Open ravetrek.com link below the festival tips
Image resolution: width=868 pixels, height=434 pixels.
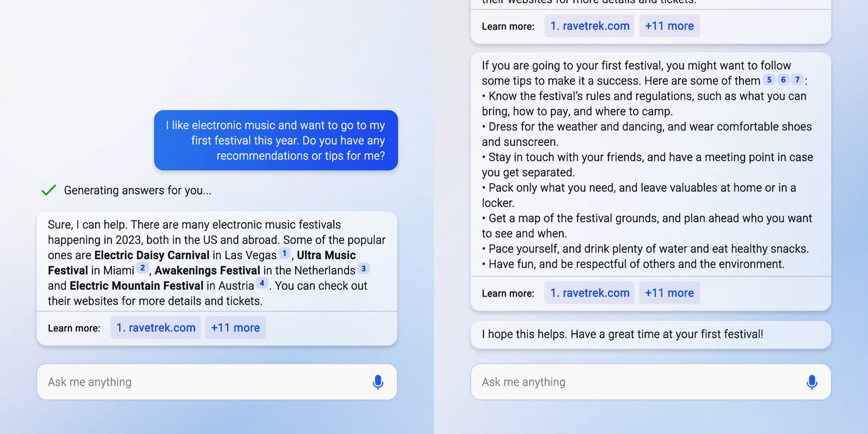point(590,293)
